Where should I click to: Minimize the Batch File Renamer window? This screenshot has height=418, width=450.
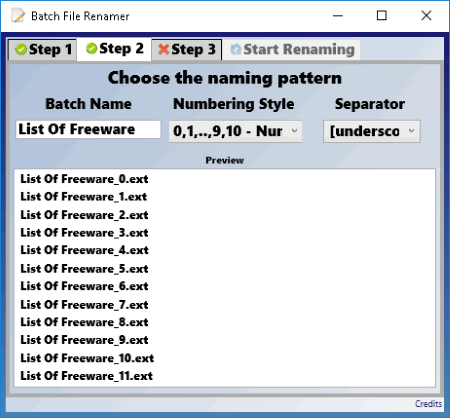pos(338,16)
